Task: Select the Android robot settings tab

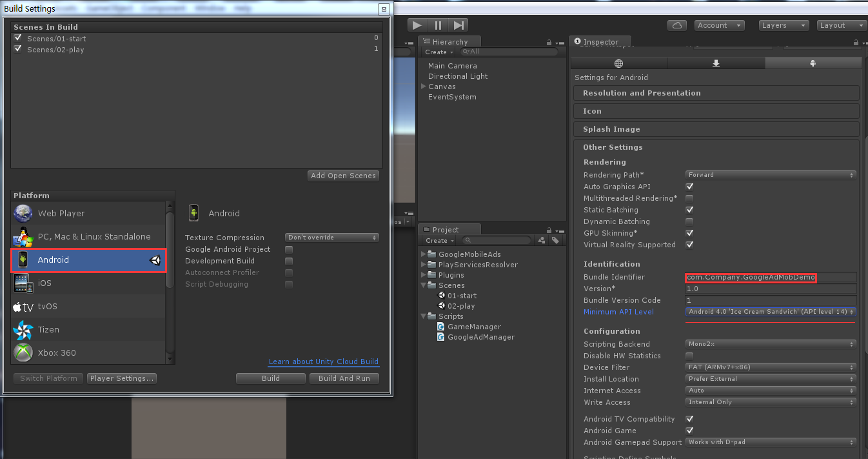Action: coord(813,63)
